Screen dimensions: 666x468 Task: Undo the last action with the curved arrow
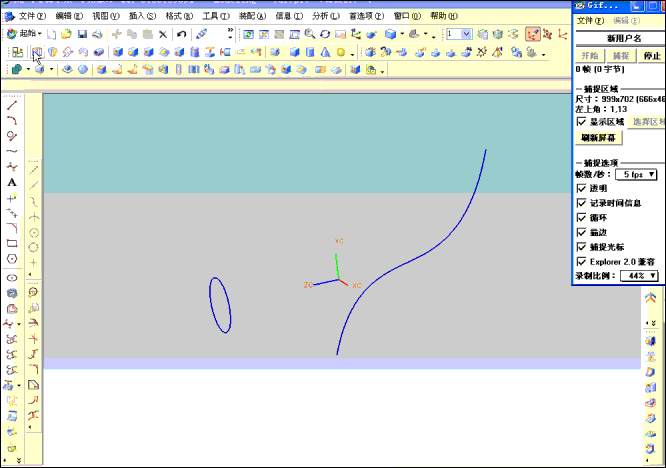[x=182, y=34]
